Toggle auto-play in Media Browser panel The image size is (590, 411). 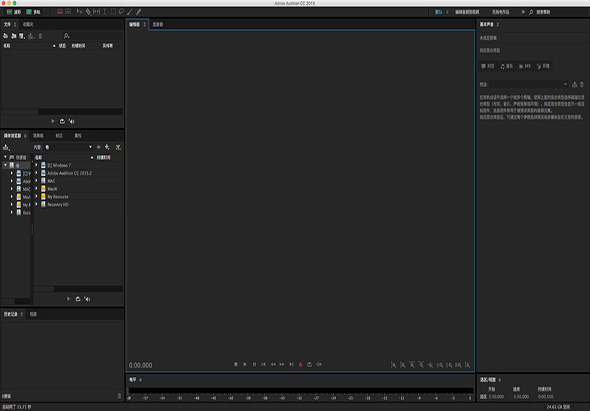coord(87,299)
